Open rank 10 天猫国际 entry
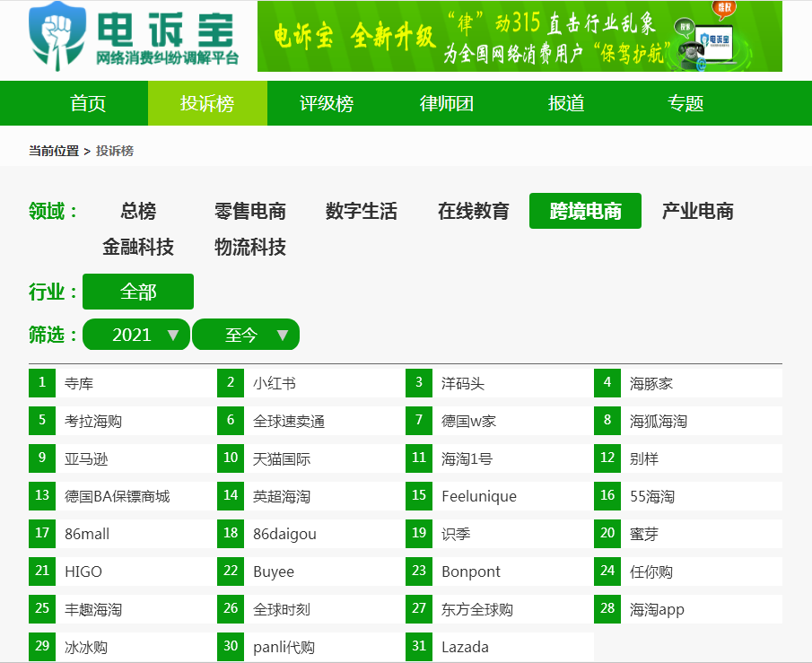 tap(311, 458)
